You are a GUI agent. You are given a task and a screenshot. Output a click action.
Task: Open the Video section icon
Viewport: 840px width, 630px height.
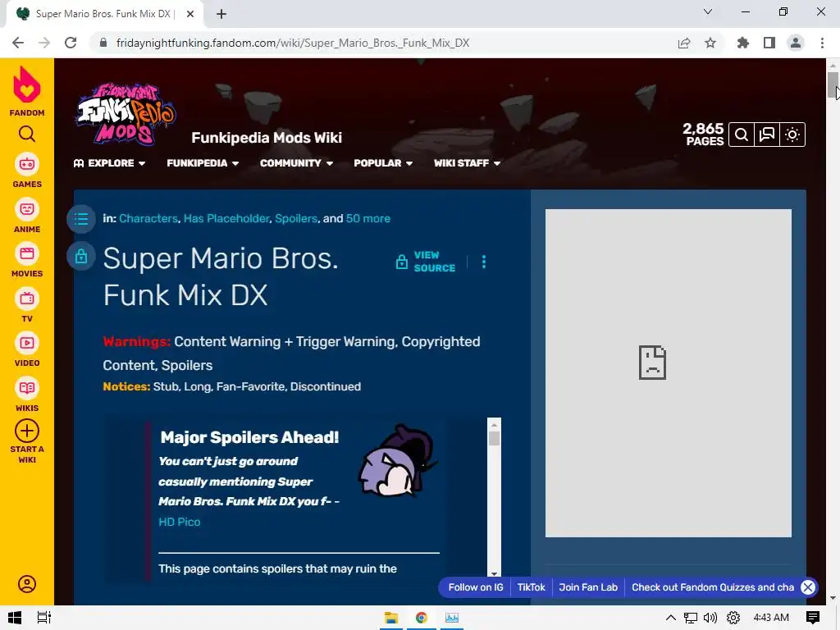tap(27, 343)
